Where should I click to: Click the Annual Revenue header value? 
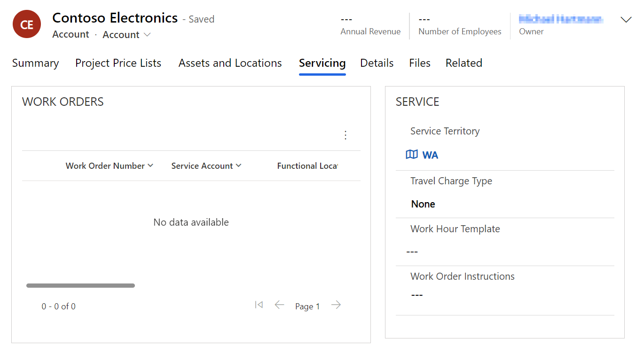pyautogui.click(x=346, y=19)
